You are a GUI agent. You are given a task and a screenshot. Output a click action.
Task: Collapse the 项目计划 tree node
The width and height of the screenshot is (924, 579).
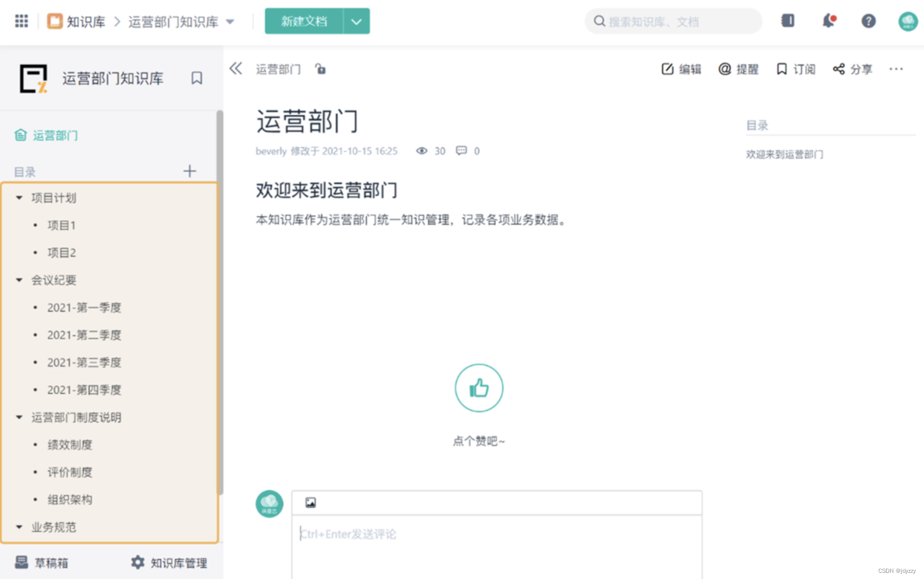[19, 198]
